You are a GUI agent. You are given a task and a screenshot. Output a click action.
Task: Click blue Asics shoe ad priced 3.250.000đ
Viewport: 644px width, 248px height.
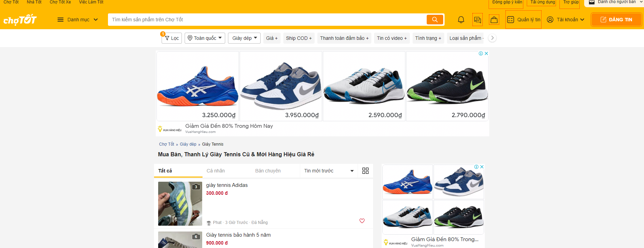coord(198,86)
